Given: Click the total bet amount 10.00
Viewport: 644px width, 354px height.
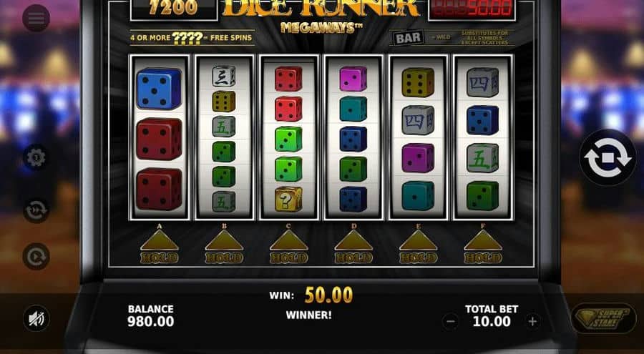Looking at the screenshot, I should [x=492, y=321].
